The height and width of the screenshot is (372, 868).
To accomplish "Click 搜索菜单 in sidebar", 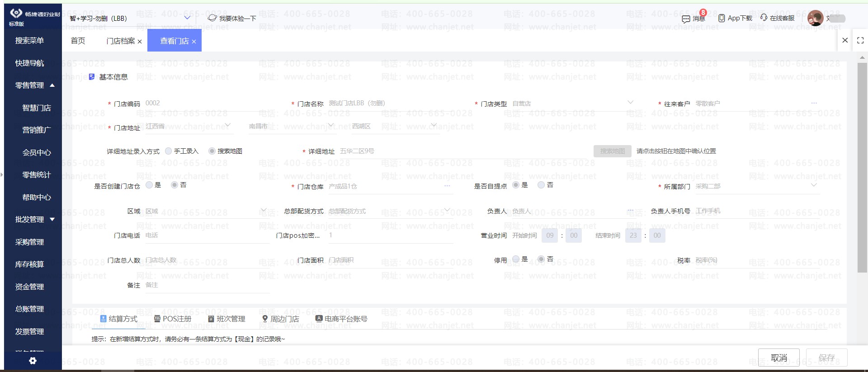I will coord(29,40).
